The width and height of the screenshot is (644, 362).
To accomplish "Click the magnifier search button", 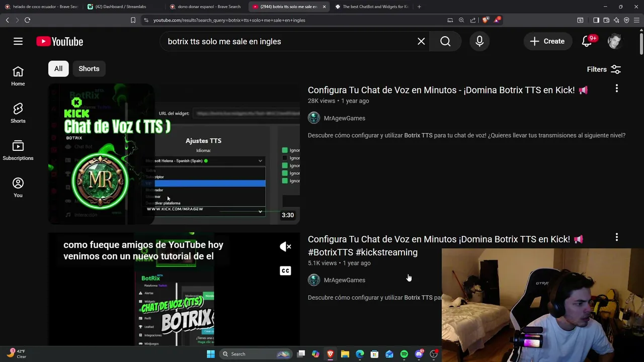I will (x=445, y=41).
